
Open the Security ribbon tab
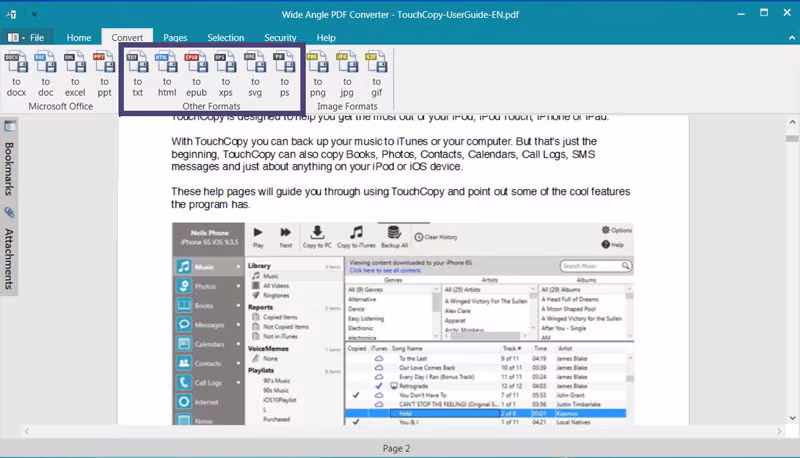click(x=280, y=37)
